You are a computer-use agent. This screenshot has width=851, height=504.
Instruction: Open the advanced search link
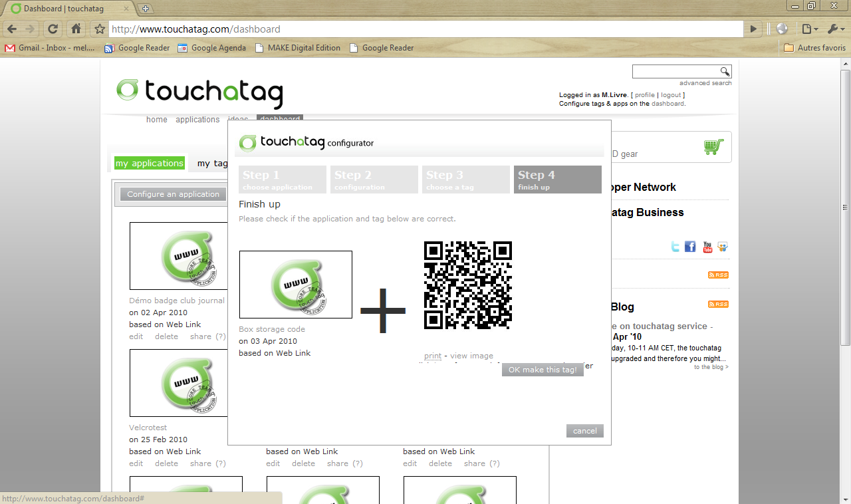(x=705, y=83)
